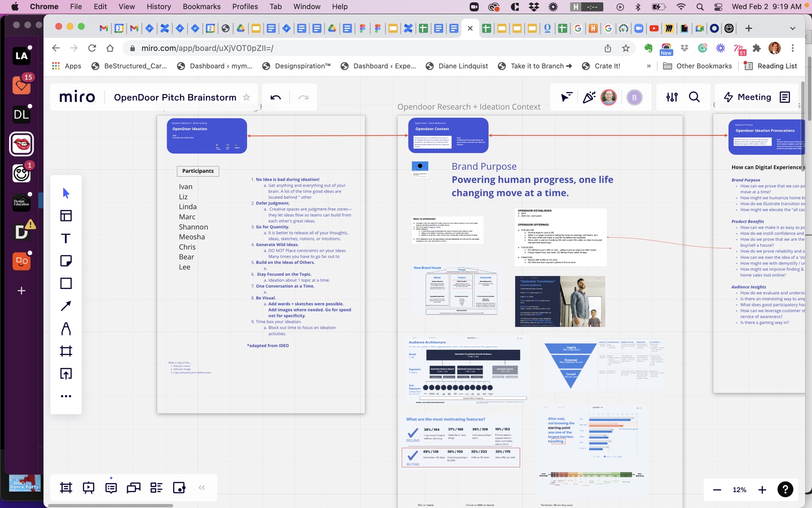Bookmark this page with Chrome star
The image size is (812, 508).
[626, 48]
